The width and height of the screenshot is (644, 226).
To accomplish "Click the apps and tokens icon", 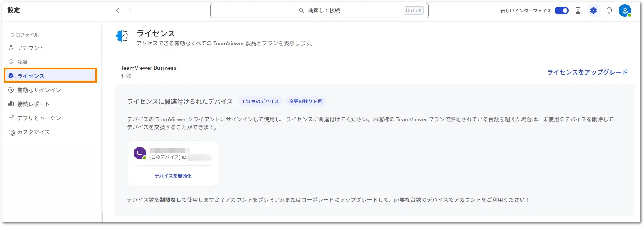I will click(11, 118).
